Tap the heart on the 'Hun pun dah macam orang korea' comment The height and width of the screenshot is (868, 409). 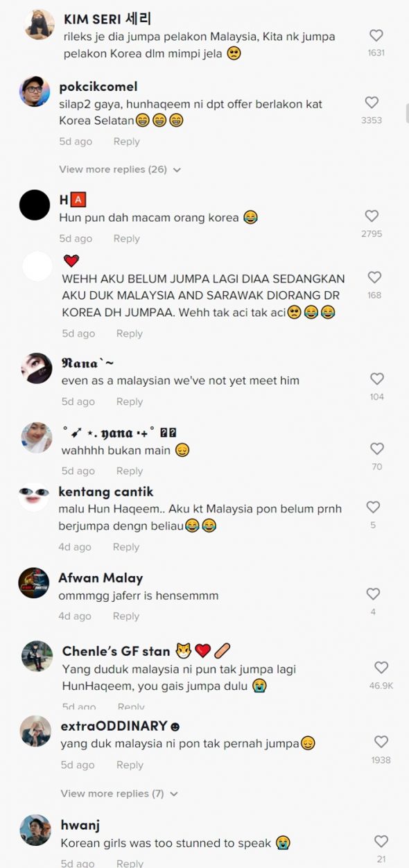point(372,216)
